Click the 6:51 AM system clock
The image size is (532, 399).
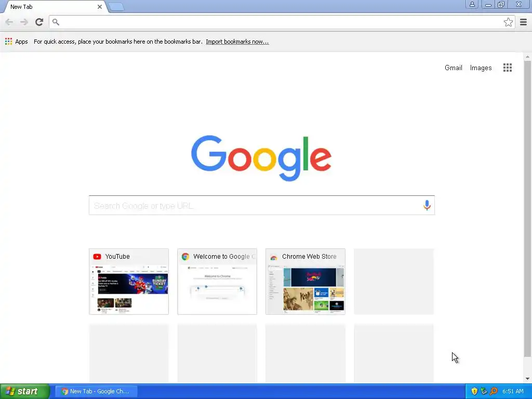[513, 391]
